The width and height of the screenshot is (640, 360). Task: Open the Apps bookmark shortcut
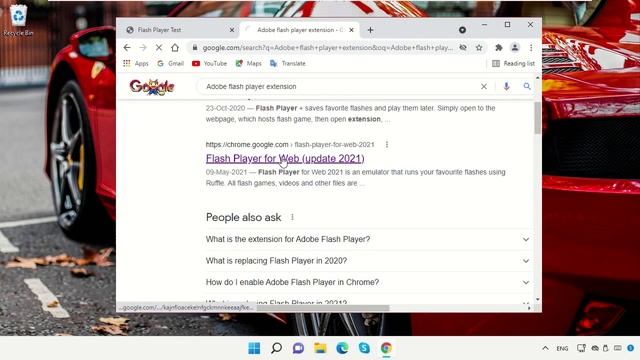[x=136, y=63]
